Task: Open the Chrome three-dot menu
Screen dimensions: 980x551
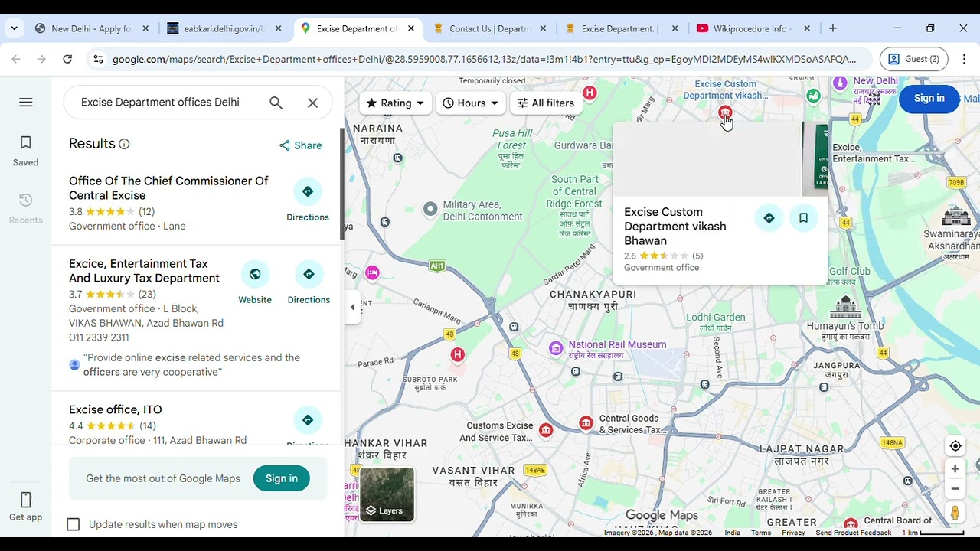Action: (x=964, y=59)
